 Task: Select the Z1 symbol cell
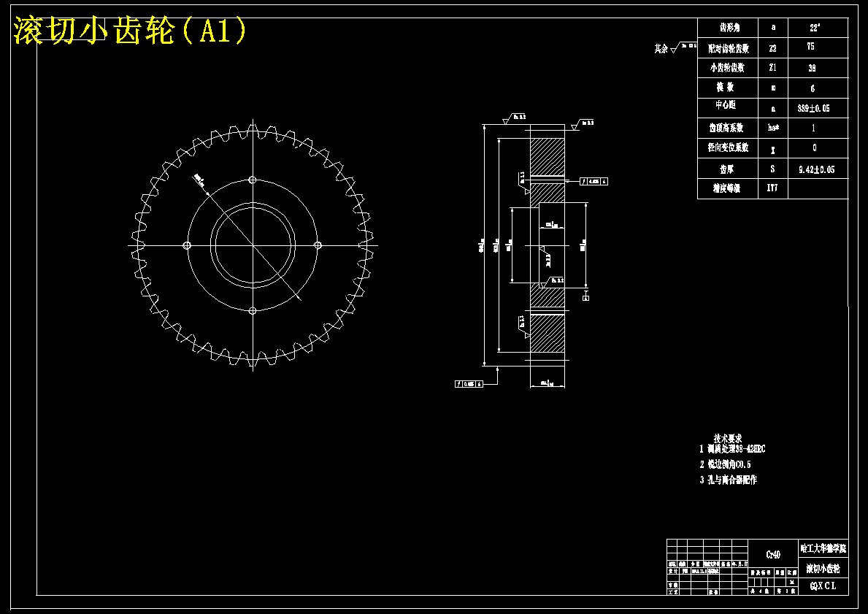click(773, 68)
